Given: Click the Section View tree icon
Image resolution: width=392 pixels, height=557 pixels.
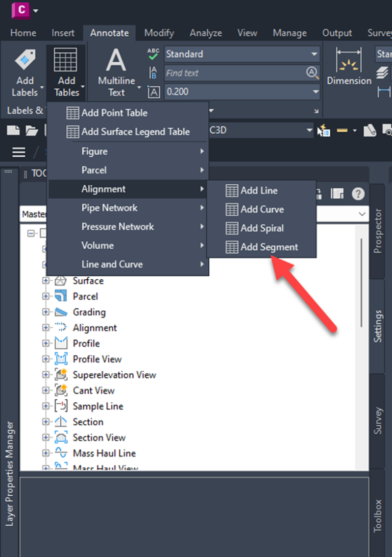Looking at the screenshot, I should click(x=61, y=438).
